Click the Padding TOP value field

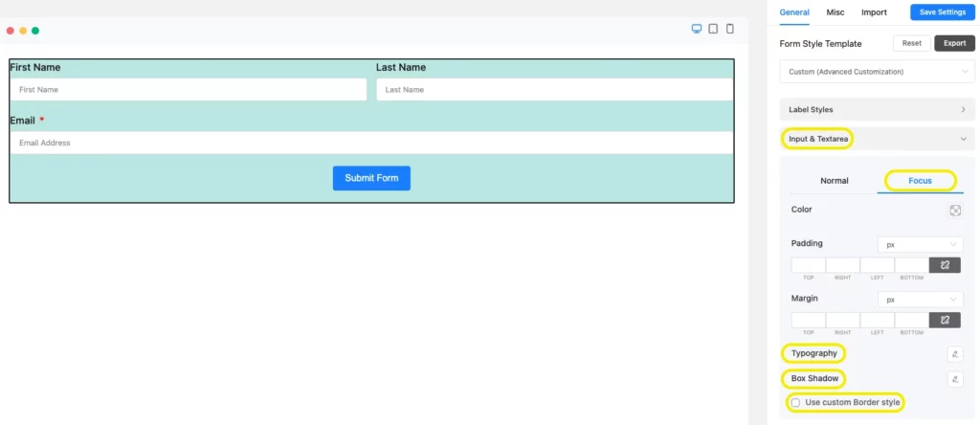pyautogui.click(x=808, y=265)
